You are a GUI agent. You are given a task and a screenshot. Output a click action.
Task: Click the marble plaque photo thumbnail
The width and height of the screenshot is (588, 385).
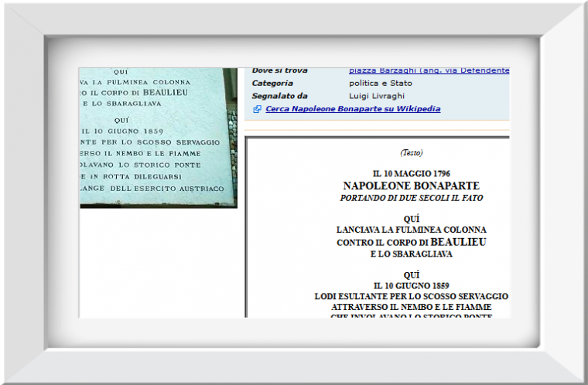(x=159, y=138)
